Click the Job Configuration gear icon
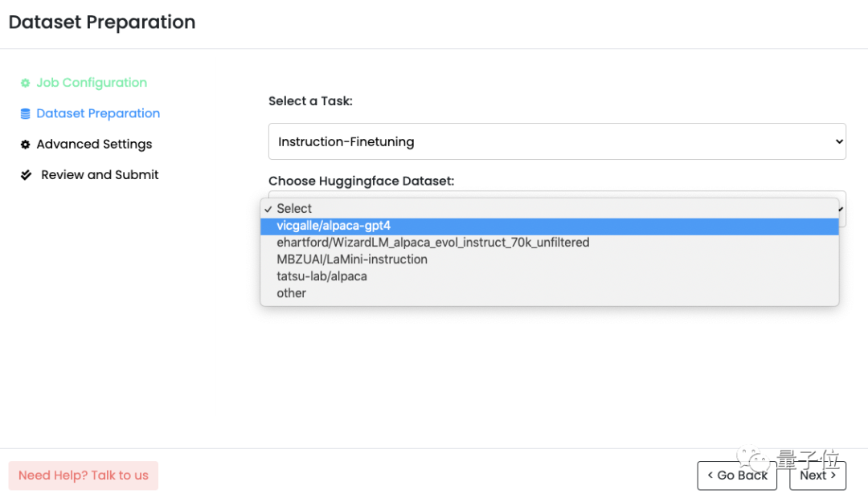 pos(26,83)
